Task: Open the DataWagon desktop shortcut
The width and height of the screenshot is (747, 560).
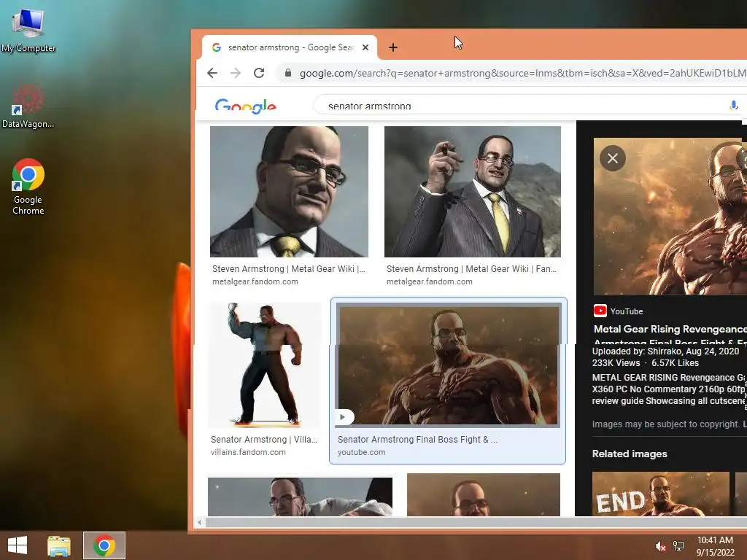Action: 28,106
